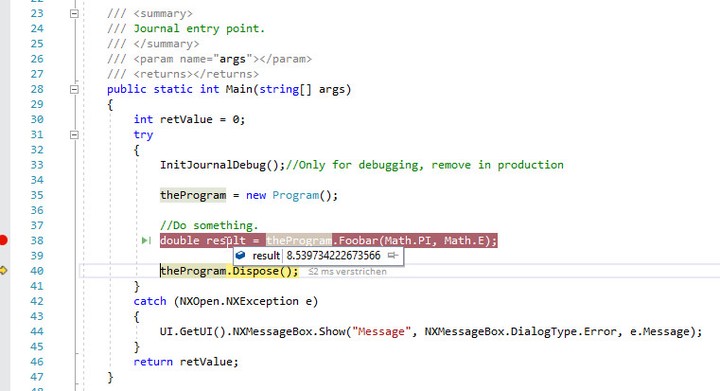The height and width of the screenshot is (391, 720).
Task: Collapse the summary comment block at line 23
Action: click(74, 14)
